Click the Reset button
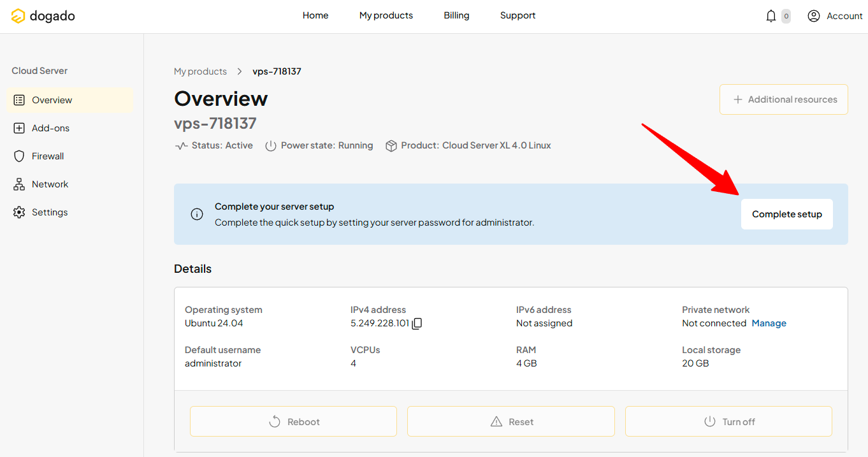 coord(511,421)
